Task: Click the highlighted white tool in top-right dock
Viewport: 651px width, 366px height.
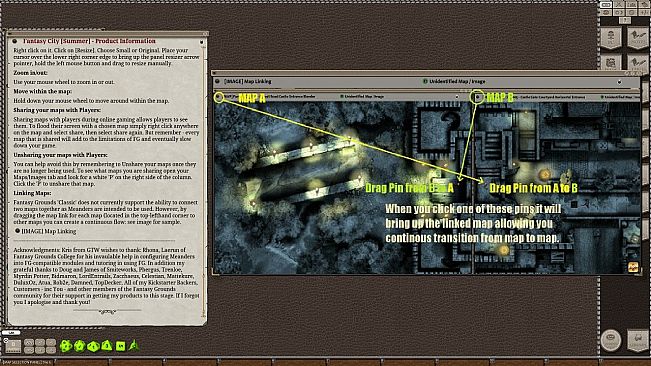Action: coord(606,5)
